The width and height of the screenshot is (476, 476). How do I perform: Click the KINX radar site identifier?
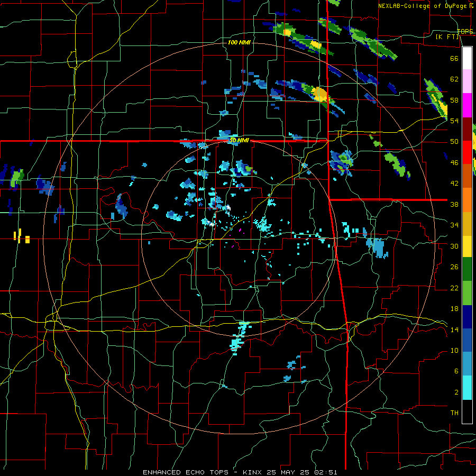pyautogui.click(x=253, y=472)
